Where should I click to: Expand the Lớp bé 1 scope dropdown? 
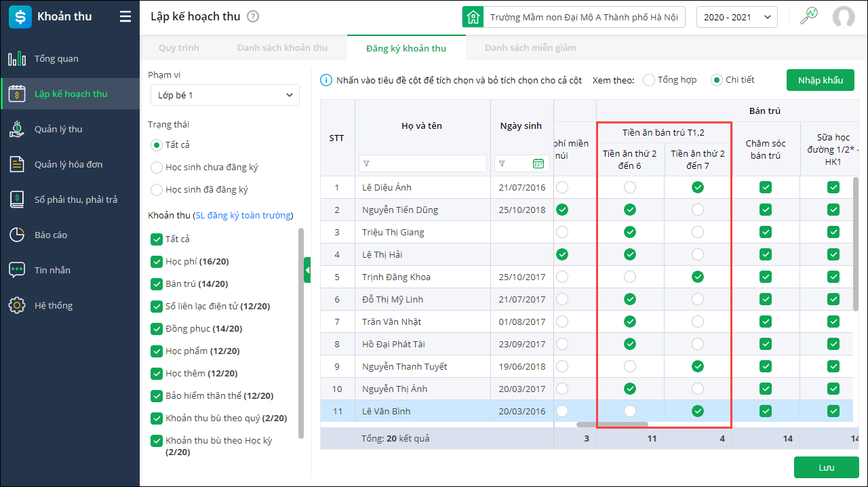pyautogui.click(x=224, y=96)
